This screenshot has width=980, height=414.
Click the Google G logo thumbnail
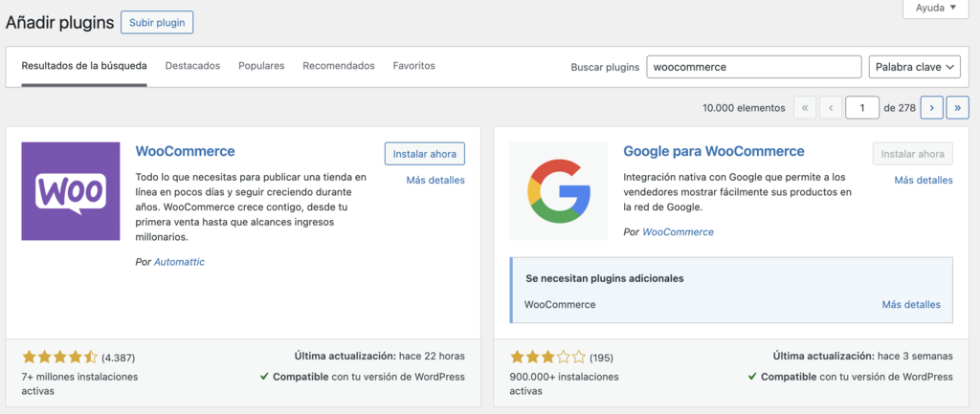click(x=559, y=191)
